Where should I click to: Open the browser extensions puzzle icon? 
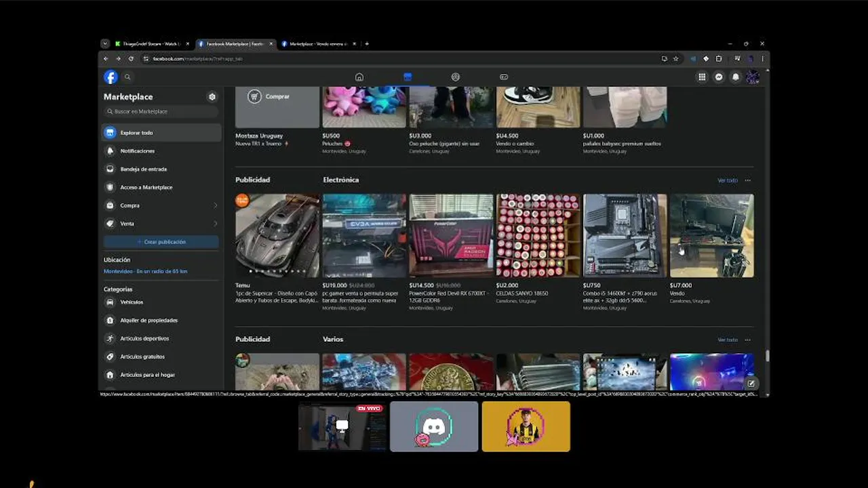pyautogui.click(x=719, y=59)
